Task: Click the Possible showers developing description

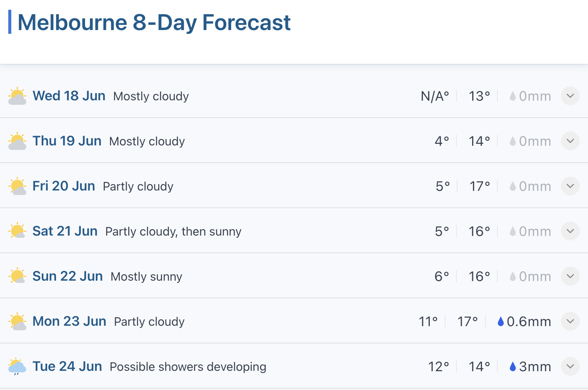Action: [x=188, y=367]
